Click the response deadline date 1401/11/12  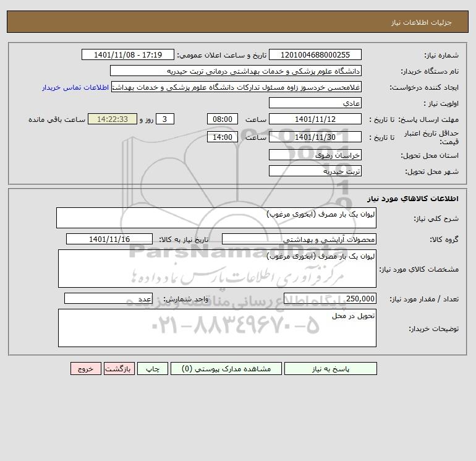tap(315, 119)
